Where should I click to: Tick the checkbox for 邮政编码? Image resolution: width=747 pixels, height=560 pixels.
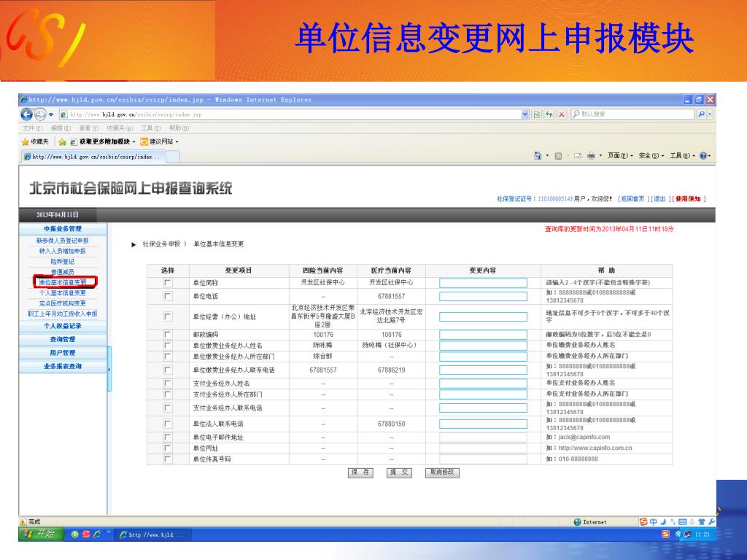[x=168, y=334]
